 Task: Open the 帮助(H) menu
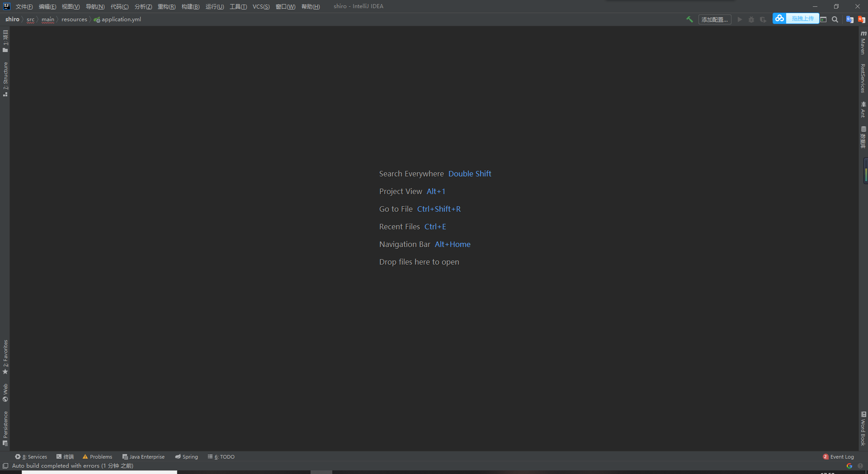[310, 6]
